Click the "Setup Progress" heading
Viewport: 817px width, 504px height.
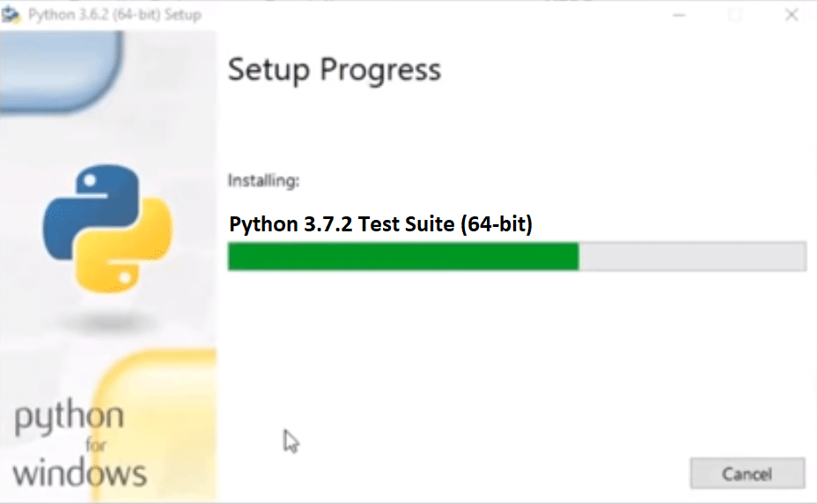335,69
